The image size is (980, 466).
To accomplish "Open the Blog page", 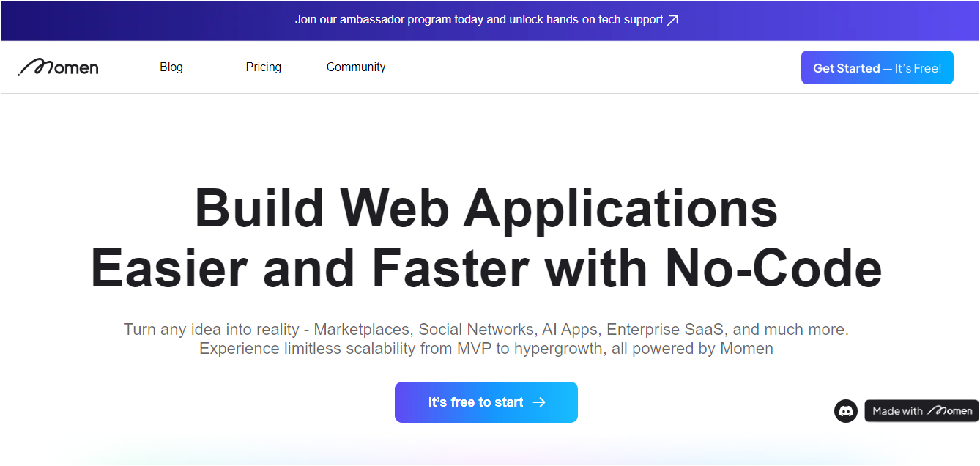I will click(x=171, y=67).
